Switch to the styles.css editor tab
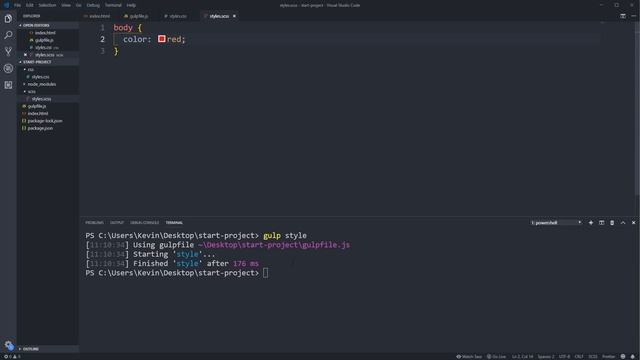 coord(178,16)
